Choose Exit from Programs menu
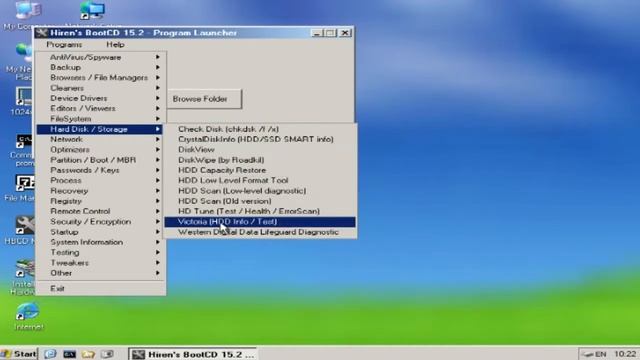This screenshot has width=640, height=360. point(101,289)
